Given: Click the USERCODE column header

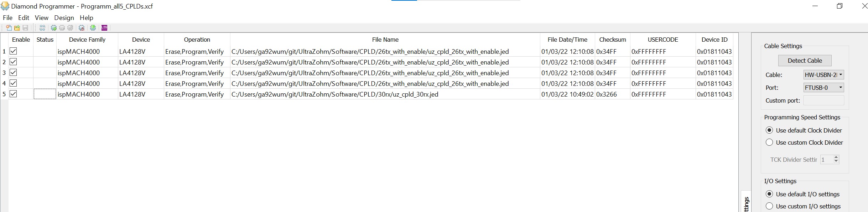Looking at the screenshot, I should pos(663,40).
